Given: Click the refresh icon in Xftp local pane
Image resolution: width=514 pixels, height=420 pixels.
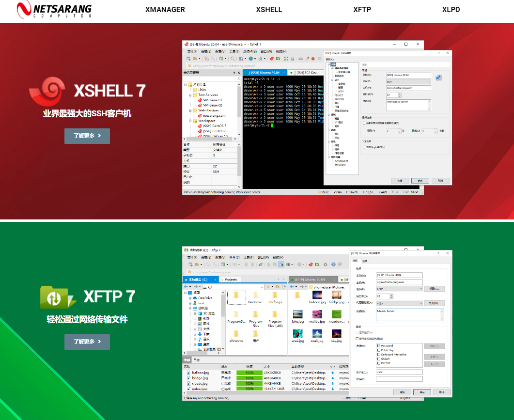Looking at the screenshot, I should click(284, 287).
